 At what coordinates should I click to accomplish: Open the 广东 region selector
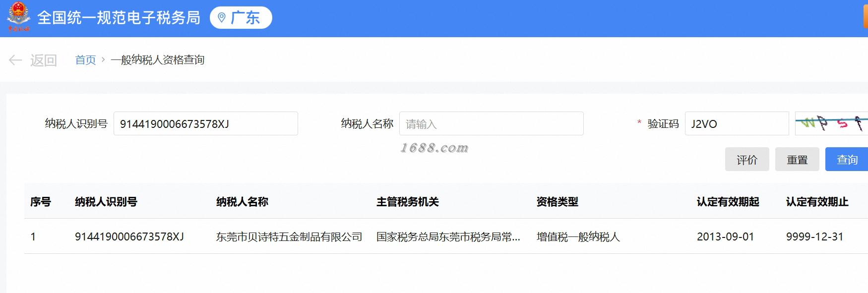pos(241,17)
